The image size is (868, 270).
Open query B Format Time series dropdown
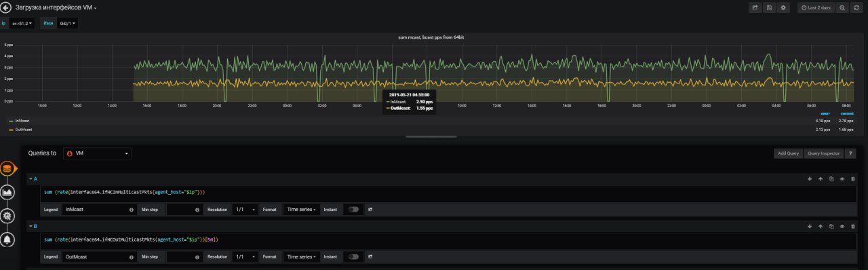301,257
